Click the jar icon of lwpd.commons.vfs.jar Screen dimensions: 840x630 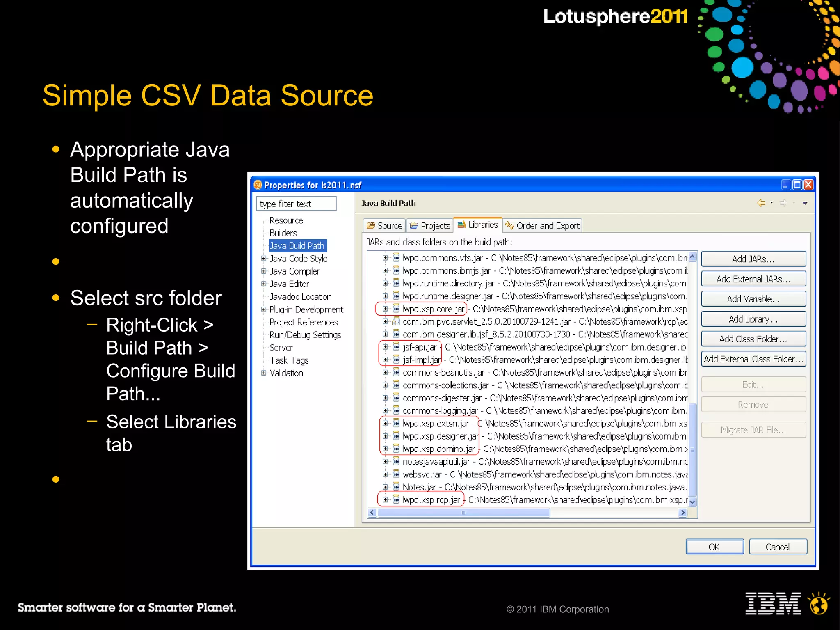click(x=396, y=258)
